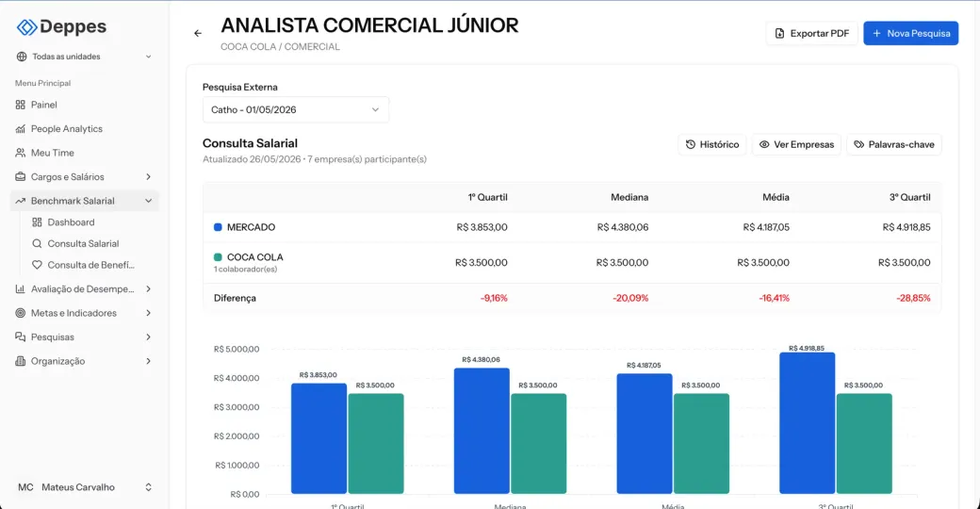Click the Deppes logo icon

click(x=26, y=27)
